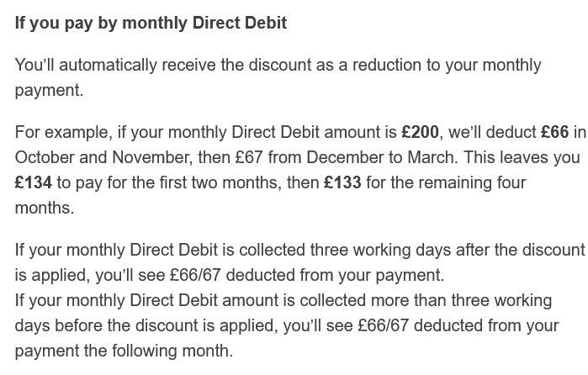This screenshot has width=588, height=375.
Task: Click the heading "If you pay by monthly Direct Debit"
Action: [151, 23]
